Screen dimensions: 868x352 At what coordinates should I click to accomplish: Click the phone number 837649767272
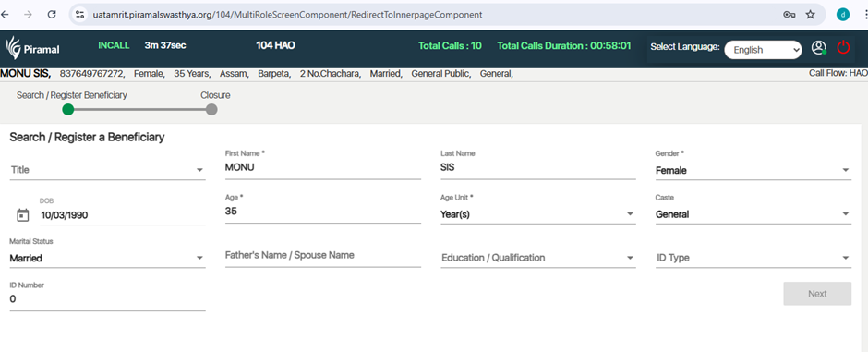(x=92, y=74)
